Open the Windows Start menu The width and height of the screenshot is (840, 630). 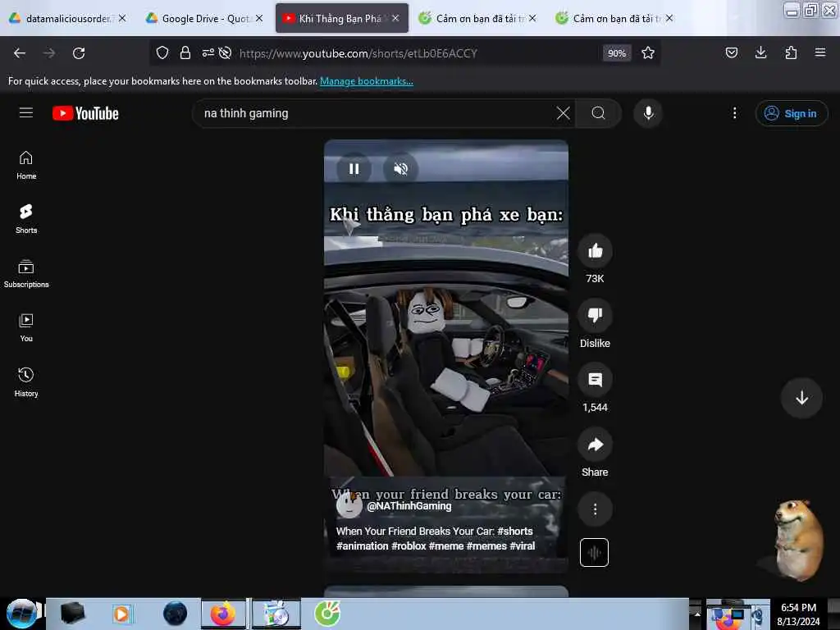coord(21,614)
